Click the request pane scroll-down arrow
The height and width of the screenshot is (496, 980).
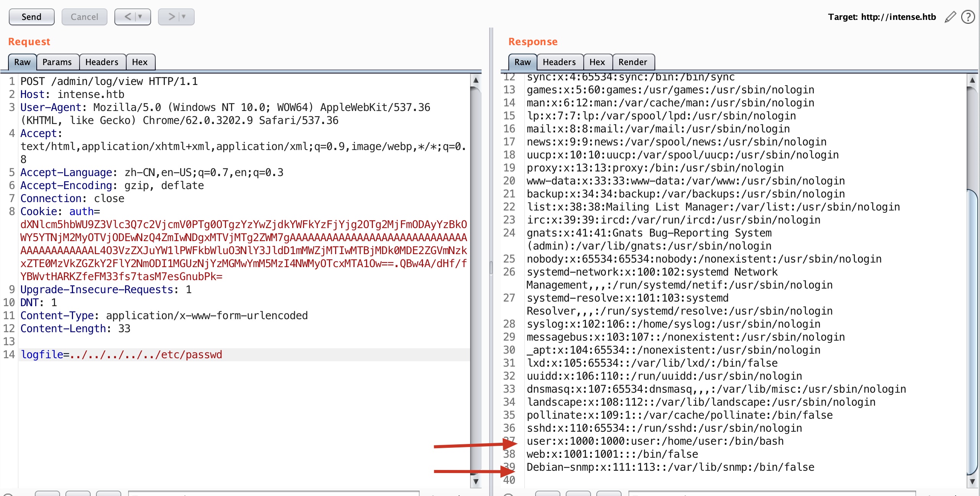point(476,481)
